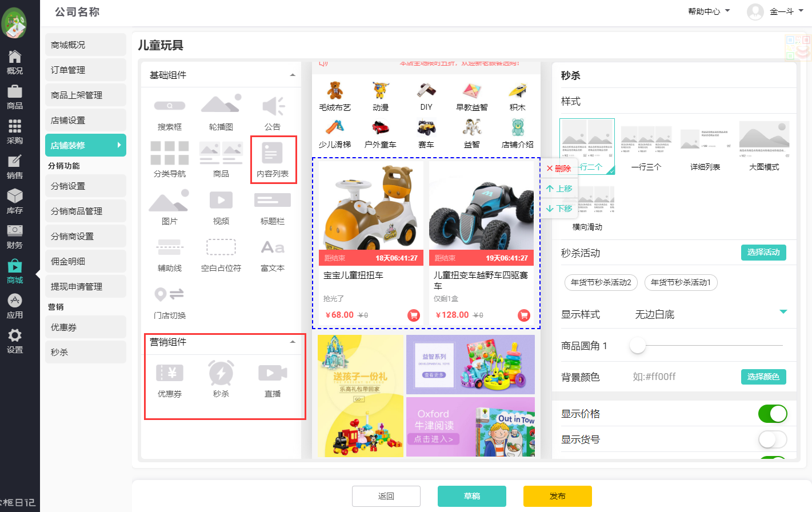Select the 公告 announcement component
This screenshot has height=512, width=812.
coord(273,113)
